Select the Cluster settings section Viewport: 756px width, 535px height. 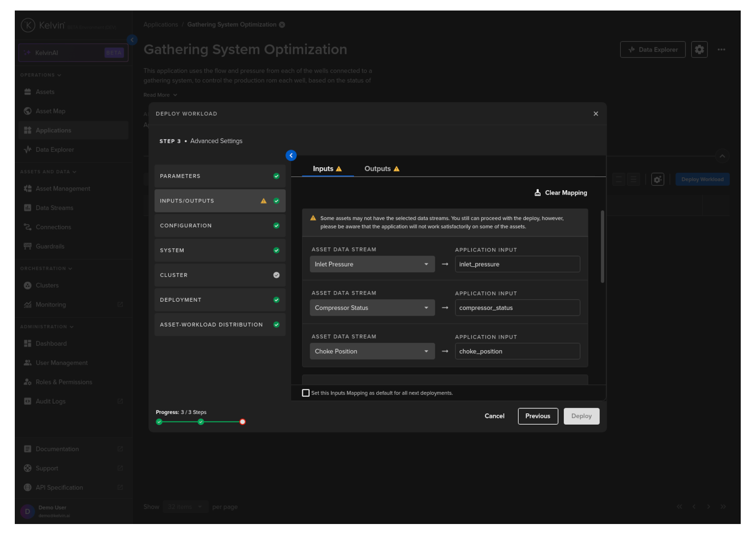[220, 275]
